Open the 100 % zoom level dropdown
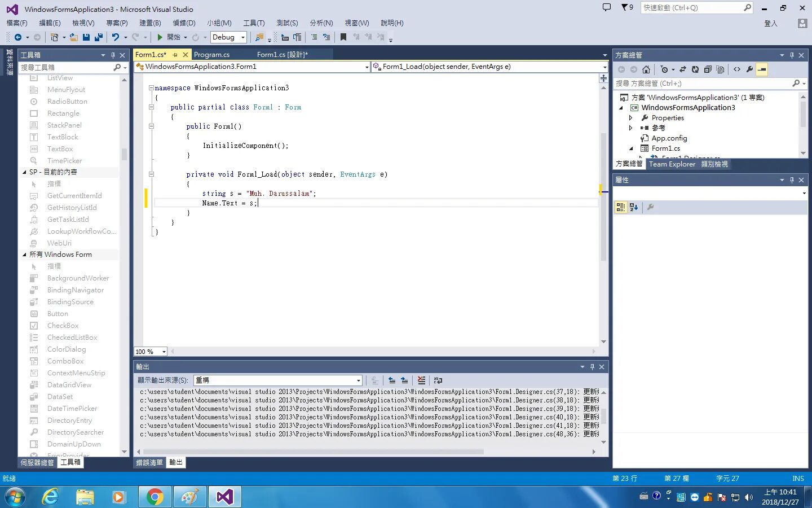812x508 pixels. [x=151, y=352]
